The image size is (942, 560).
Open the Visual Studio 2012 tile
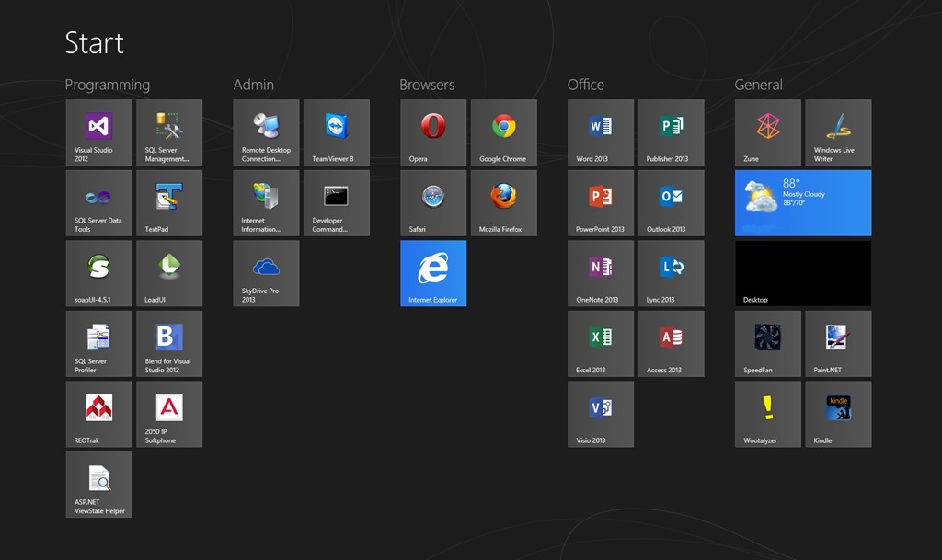pyautogui.click(x=98, y=132)
